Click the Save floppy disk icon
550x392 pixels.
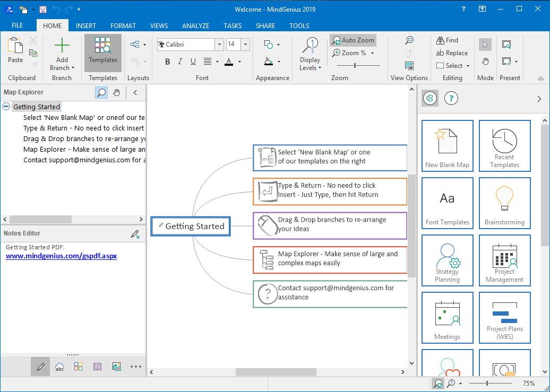[43, 9]
